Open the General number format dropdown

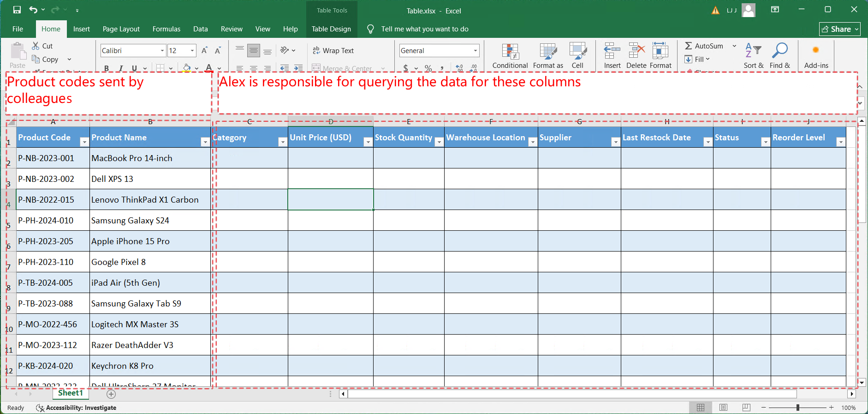(476, 50)
